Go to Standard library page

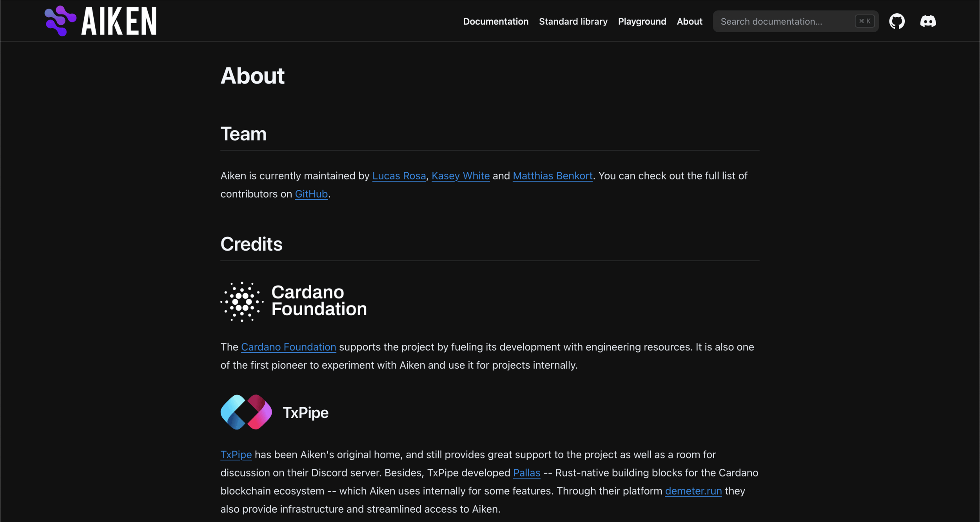pos(573,22)
